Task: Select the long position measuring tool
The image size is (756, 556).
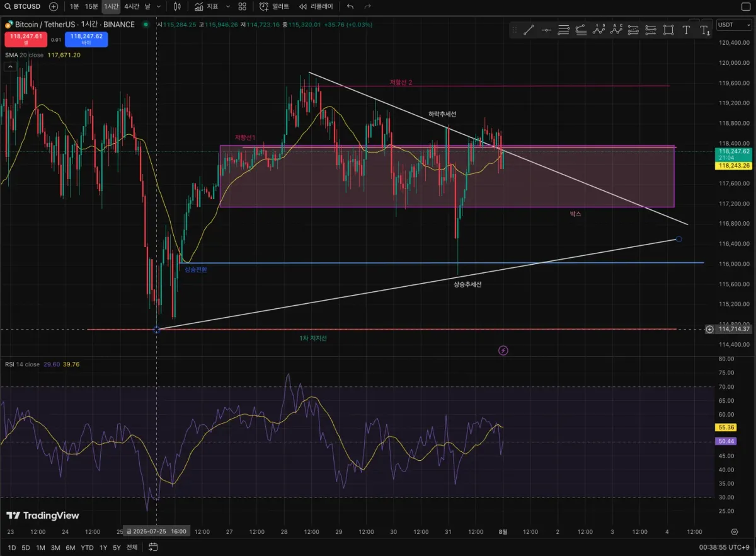Action: click(x=634, y=30)
